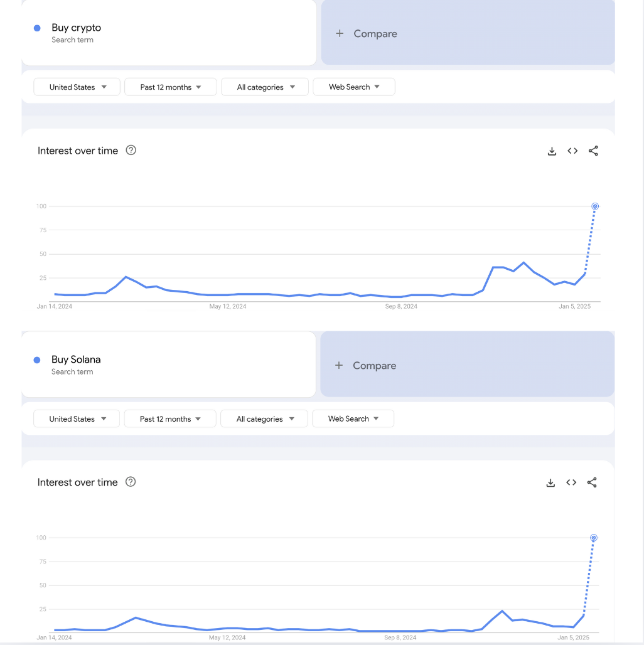The image size is (644, 645).
Task: Select the Buy crypto search term card
Action: (x=168, y=33)
